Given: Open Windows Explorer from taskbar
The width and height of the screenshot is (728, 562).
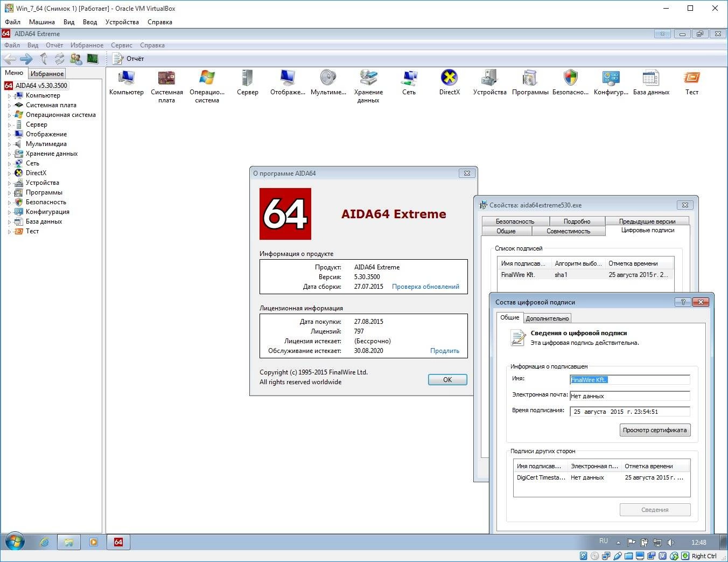Looking at the screenshot, I should click(69, 542).
